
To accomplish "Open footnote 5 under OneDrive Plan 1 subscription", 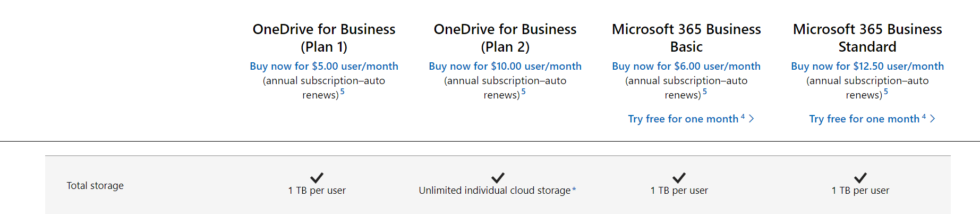I will [343, 92].
